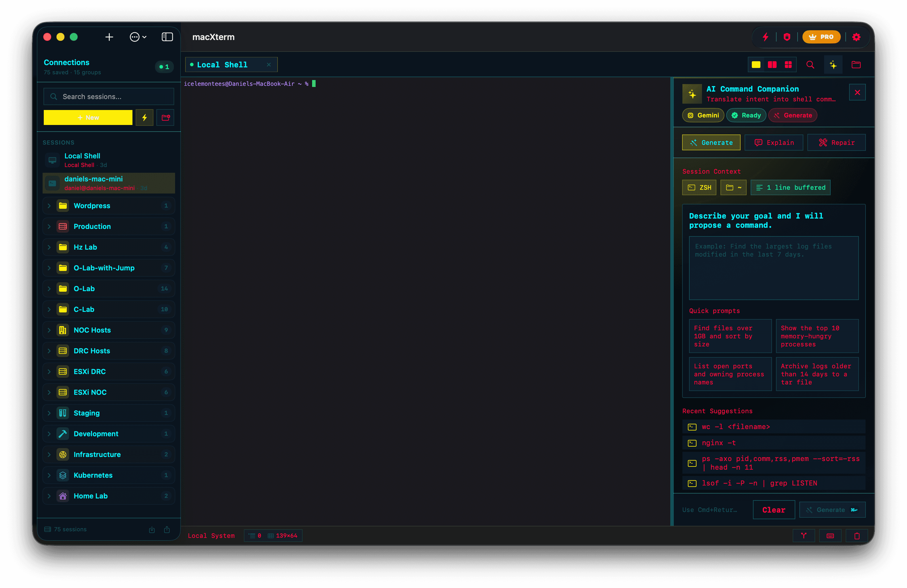This screenshot has width=907, height=588.
Task: Expand the DRC Hosts group
Action: pos(109,351)
